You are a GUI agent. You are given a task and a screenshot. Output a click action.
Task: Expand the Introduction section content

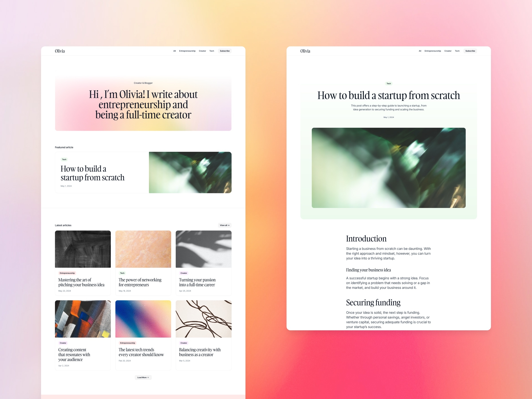click(365, 238)
